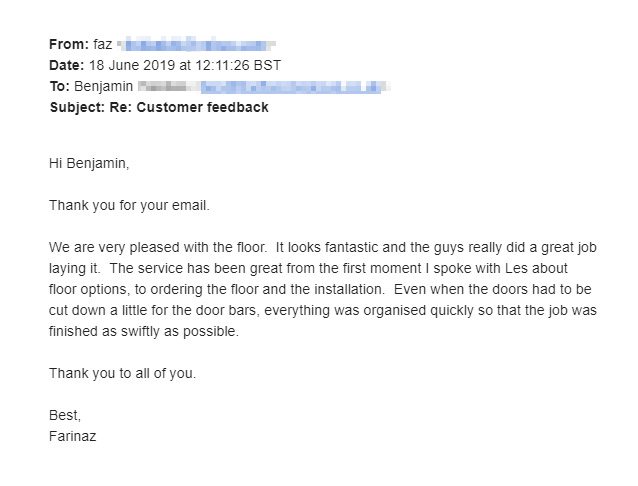Click the "Thank you to all of you." line
The height and width of the screenshot is (486, 638).
coord(123,373)
